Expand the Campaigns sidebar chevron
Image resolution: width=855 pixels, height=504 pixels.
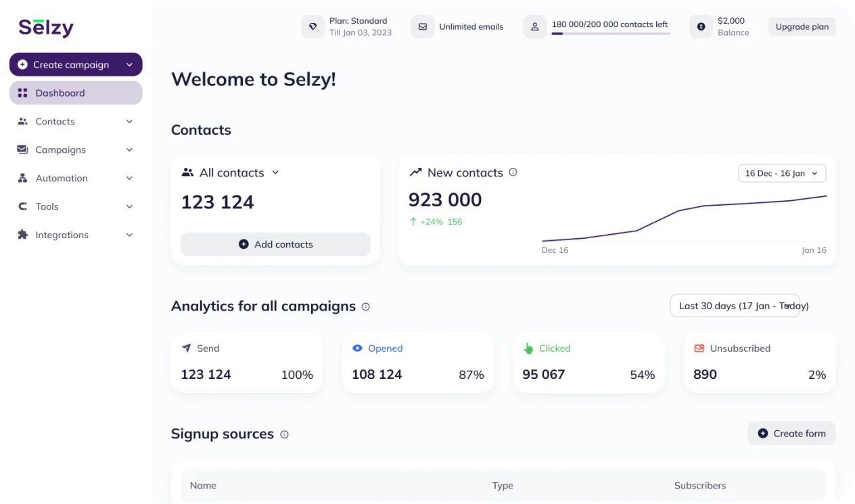(129, 150)
